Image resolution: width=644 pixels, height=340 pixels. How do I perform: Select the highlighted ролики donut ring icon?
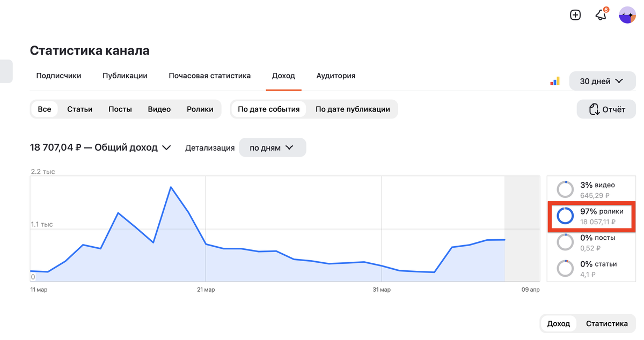565,216
